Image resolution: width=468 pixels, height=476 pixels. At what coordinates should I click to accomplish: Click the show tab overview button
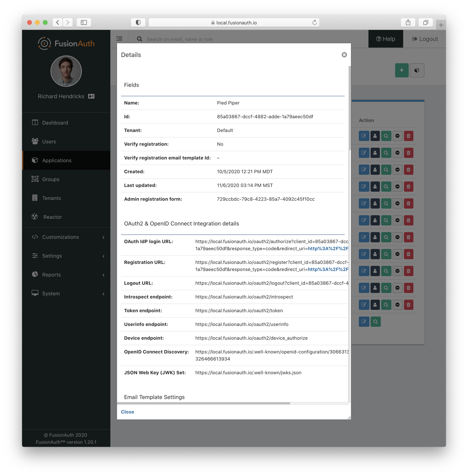tap(426, 23)
